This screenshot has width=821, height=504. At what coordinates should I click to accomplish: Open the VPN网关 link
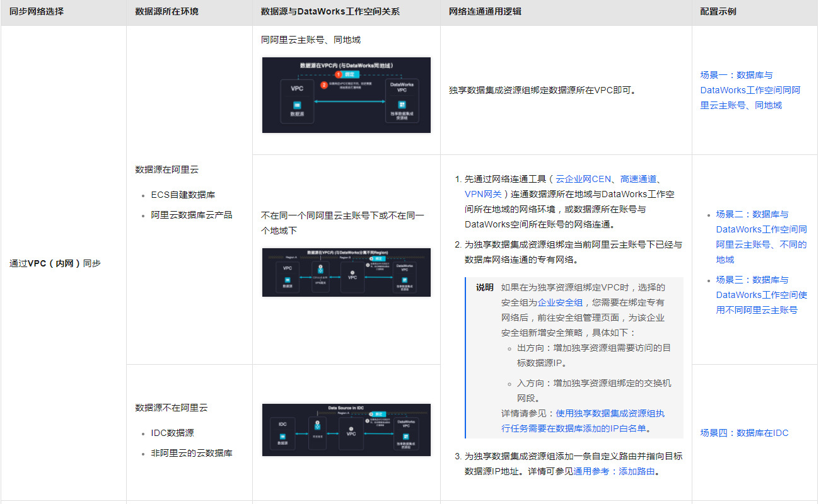[483, 194]
